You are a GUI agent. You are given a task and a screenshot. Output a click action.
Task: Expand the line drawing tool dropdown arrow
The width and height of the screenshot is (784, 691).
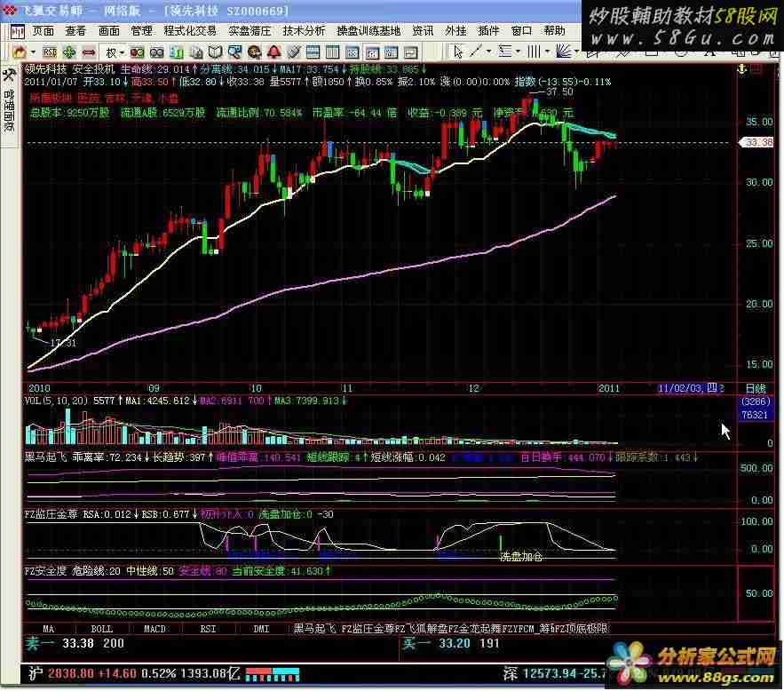tap(488, 52)
